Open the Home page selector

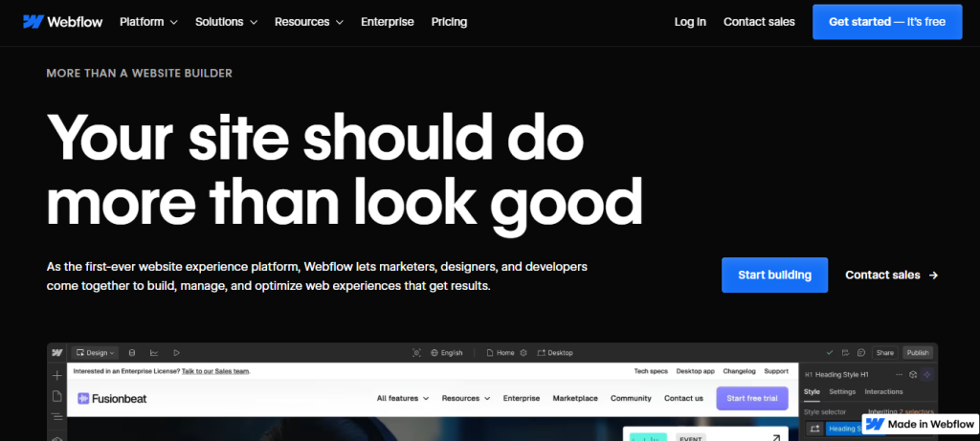click(x=501, y=353)
